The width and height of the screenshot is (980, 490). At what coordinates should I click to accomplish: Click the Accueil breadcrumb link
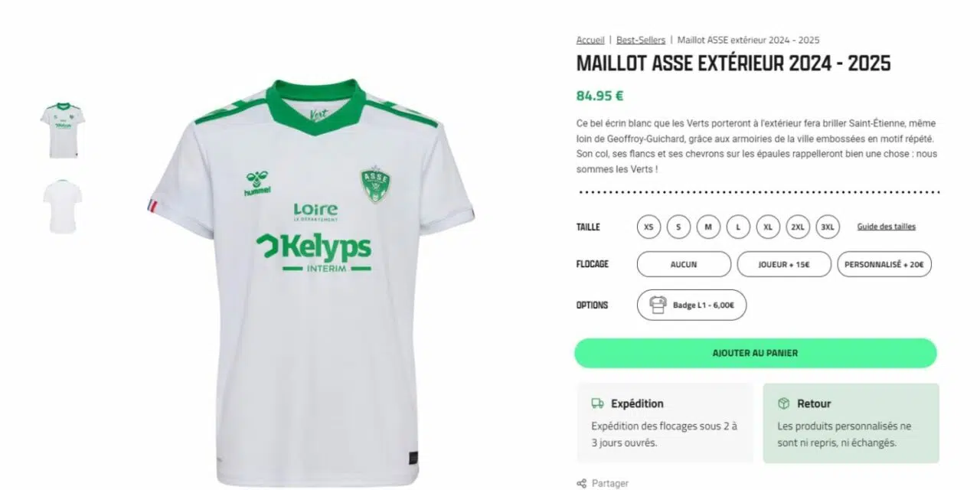pos(590,39)
